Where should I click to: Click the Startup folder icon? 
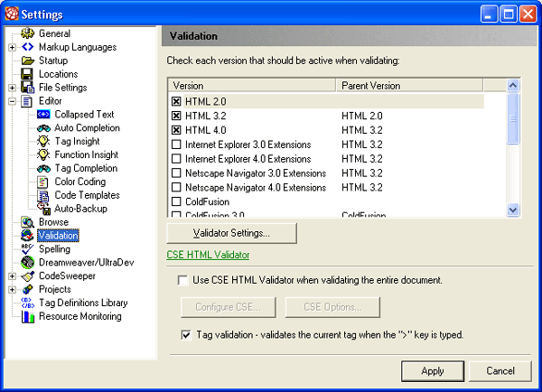pyautogui.click(x=28, y=61)
